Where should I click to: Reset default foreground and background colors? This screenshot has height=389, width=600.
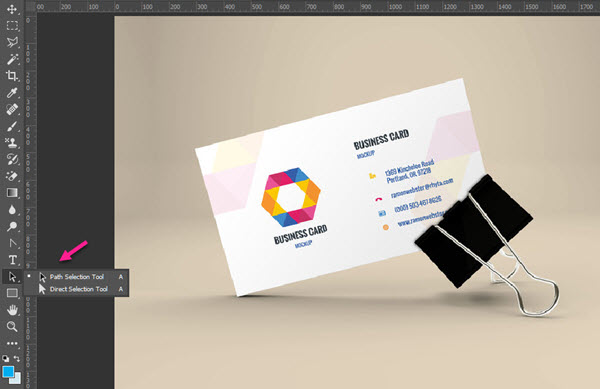pyautogui.click(x=5, y=358)
